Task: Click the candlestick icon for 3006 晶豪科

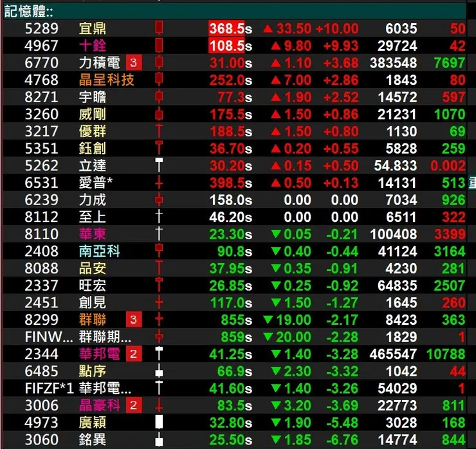Action: (159, 405)
